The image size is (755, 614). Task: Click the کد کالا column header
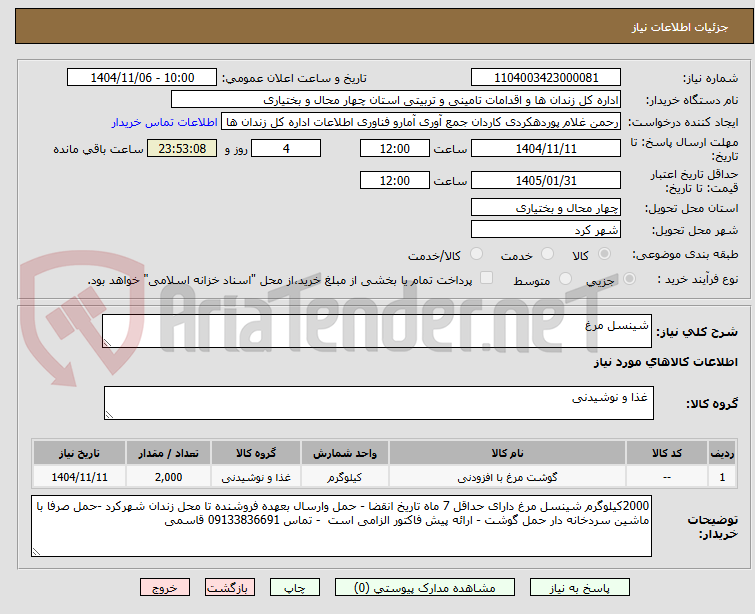click(x=667, y=453)
